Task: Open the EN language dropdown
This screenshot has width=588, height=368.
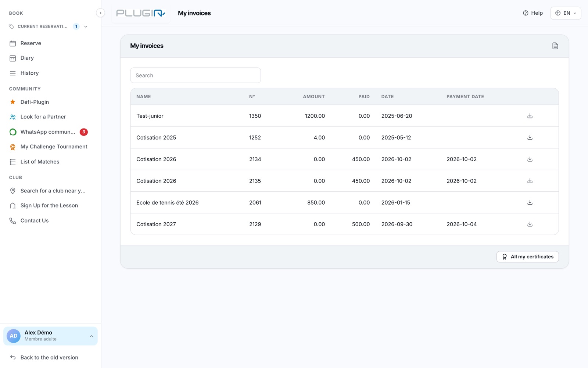Action: (566, 13)
